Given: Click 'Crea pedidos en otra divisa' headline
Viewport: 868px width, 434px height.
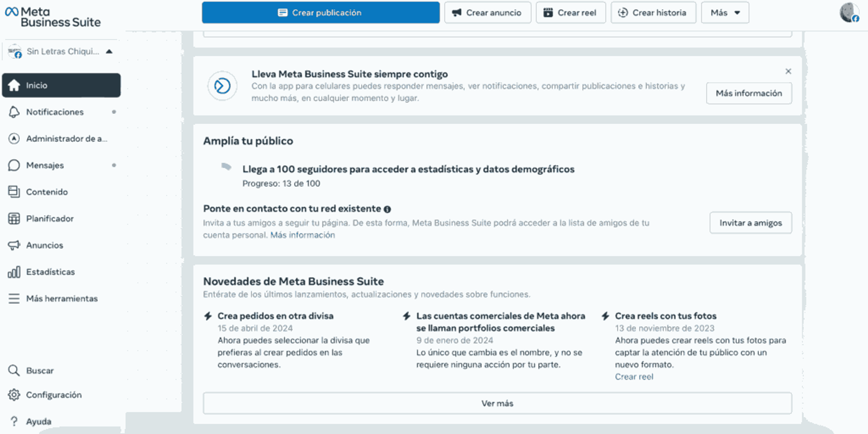Looking at the screenshot, I should tap(275, 316).
